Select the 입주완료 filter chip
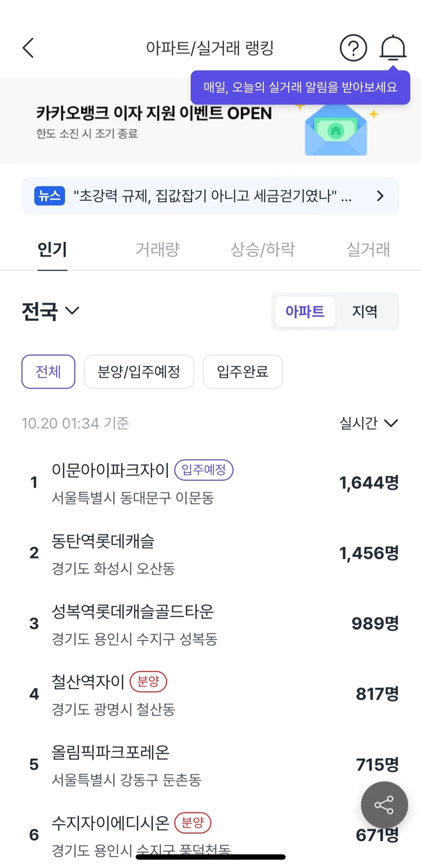The image size is (421, 868). (242, 372)
